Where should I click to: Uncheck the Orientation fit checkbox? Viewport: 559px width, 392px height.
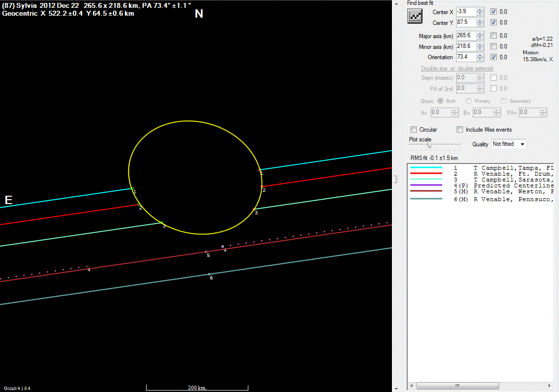click(x=493, y=57)
